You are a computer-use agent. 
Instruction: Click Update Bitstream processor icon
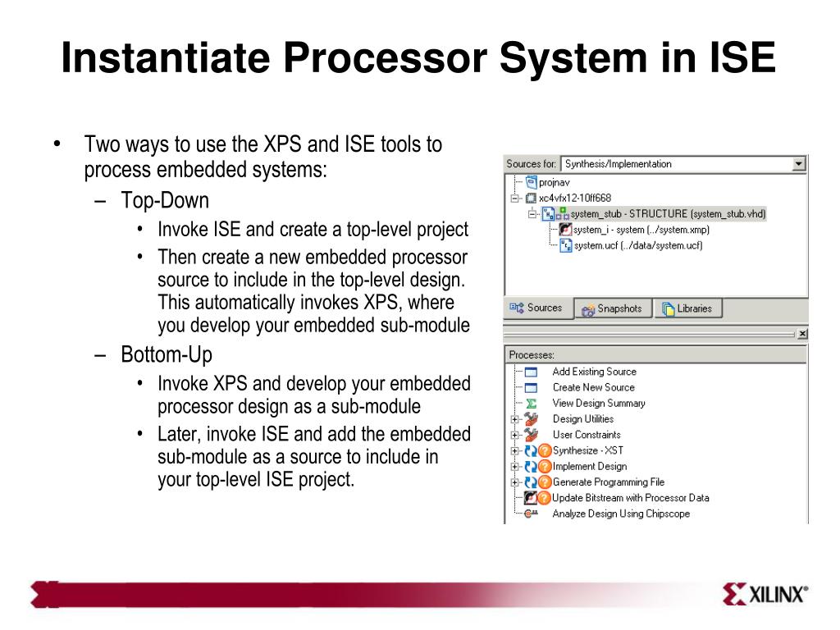click(x=531, y=498)
